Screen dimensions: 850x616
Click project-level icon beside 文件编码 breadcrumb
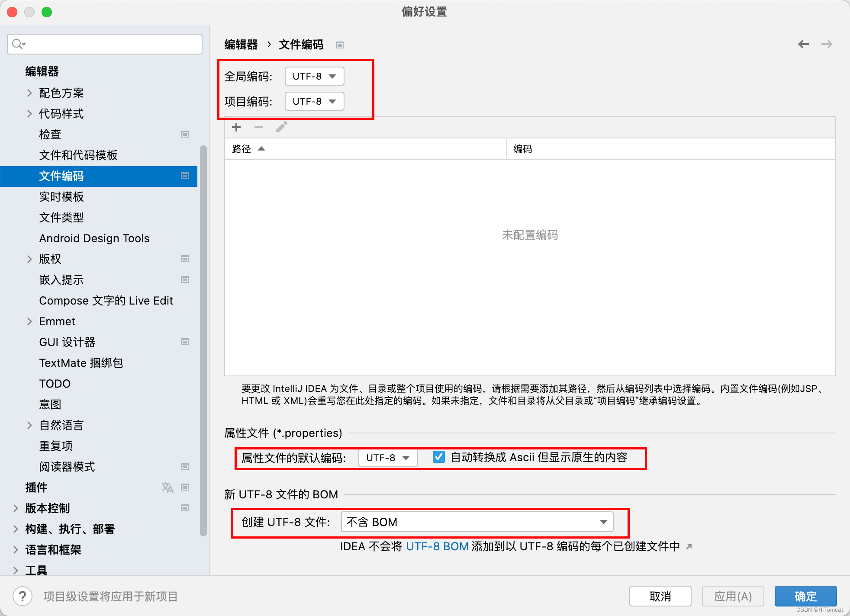click(x=340, y=45)
